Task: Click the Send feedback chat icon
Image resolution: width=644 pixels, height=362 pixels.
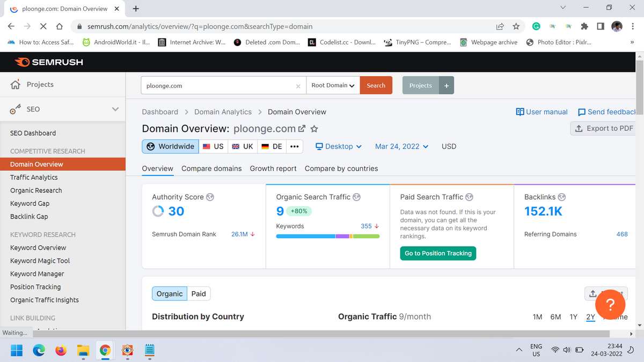Action: click(582, 112)
